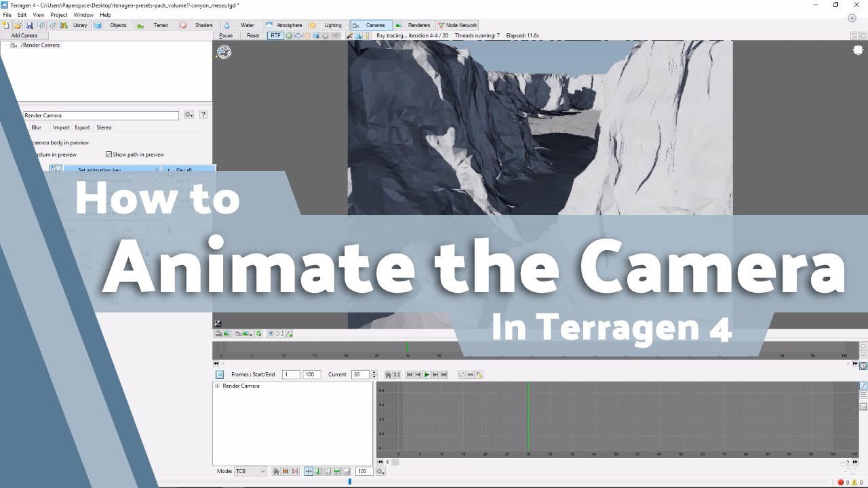Open the Renderers layout
Screen dimensions: 868x488
(x=414, y=25)
